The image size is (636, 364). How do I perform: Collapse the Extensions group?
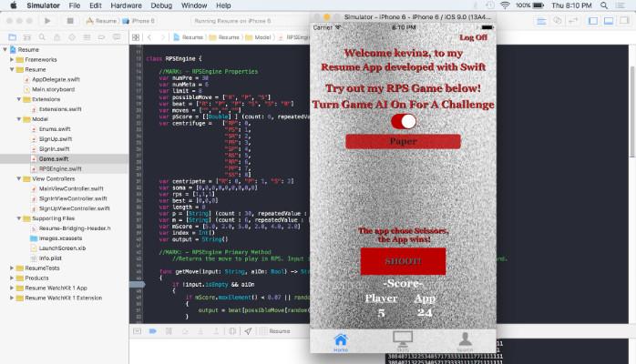[x=18, y=99]
